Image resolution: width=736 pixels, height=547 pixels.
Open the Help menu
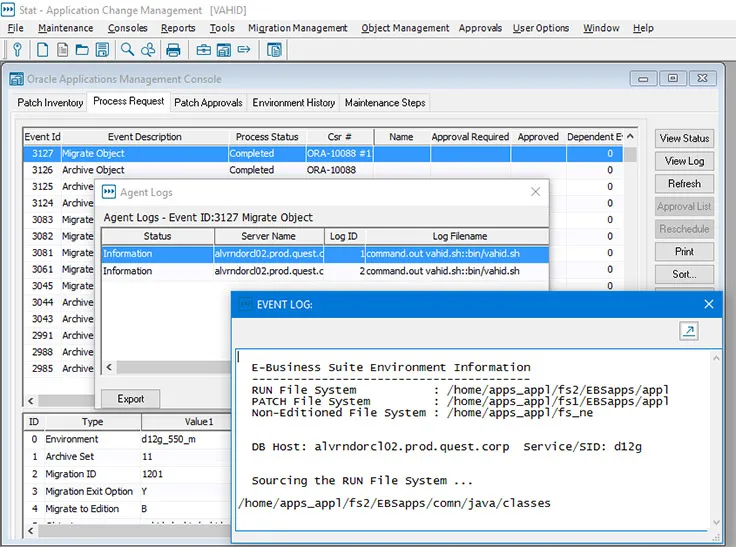tap(643, 28)
